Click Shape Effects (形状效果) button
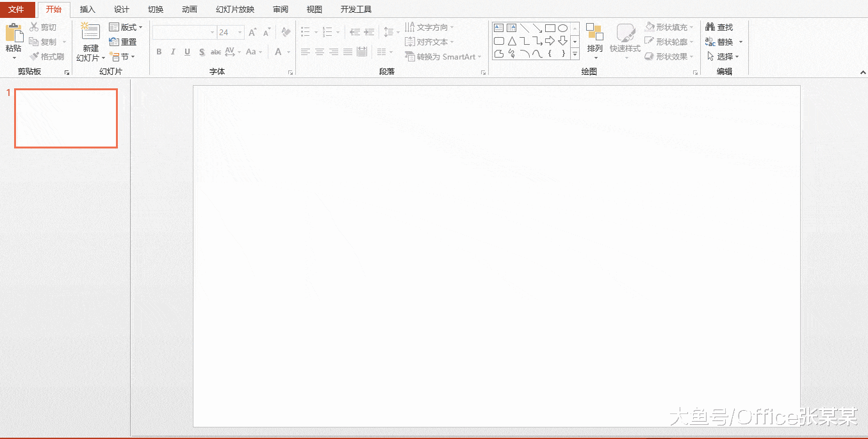 tap(669, 56)
